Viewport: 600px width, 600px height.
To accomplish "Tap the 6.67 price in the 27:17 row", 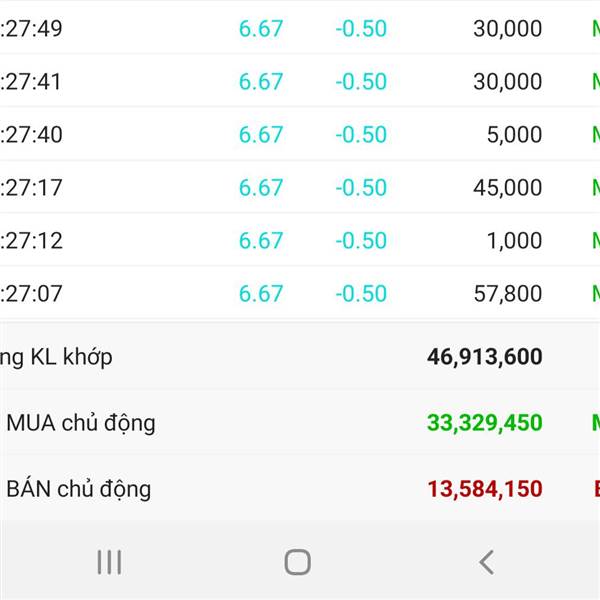I will [x=261, y=187].
